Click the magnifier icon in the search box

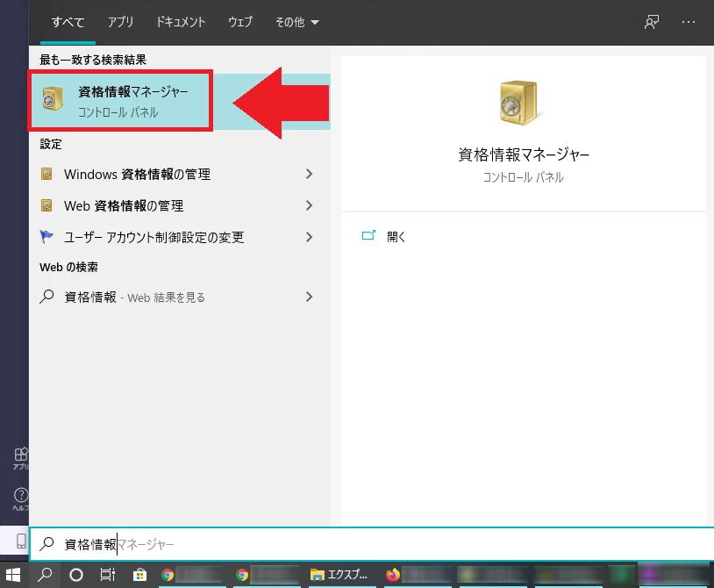coord(46,544)
